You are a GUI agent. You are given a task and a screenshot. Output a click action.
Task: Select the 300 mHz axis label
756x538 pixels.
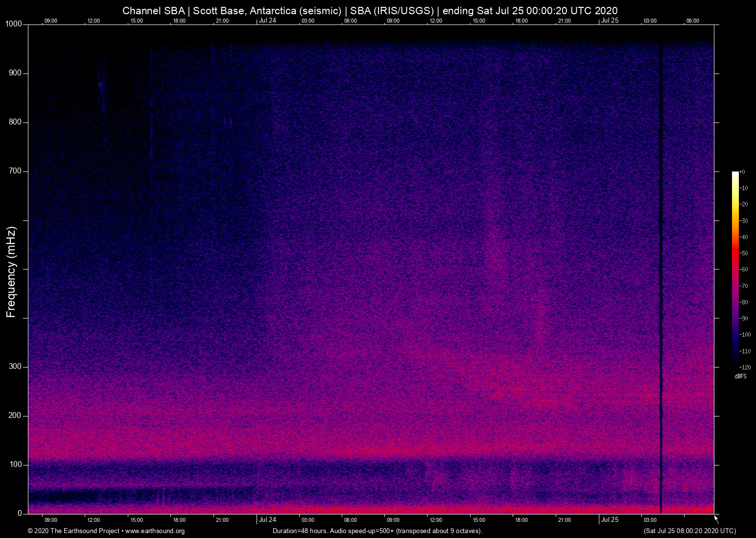(15, 366)
